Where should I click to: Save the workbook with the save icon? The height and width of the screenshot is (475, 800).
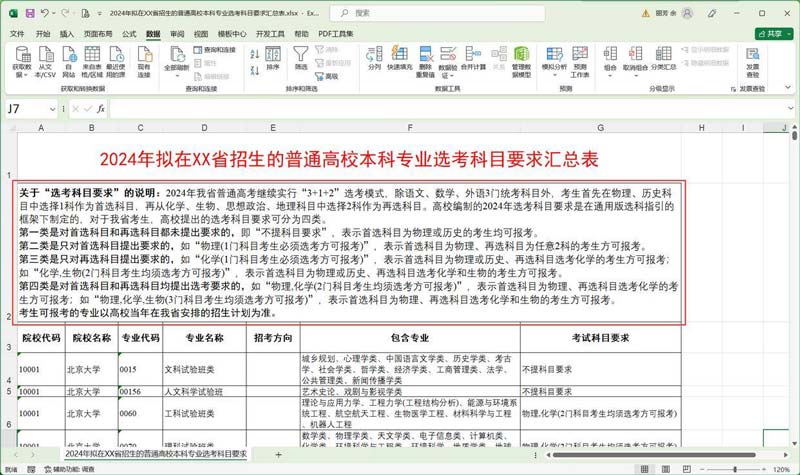[x=30, y=13]
